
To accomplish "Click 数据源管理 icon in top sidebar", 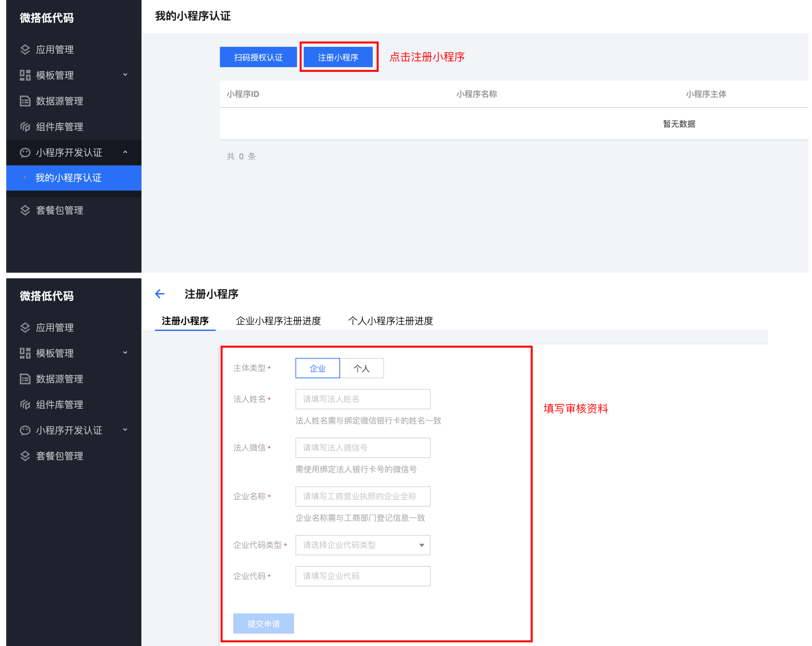I will pyautogui.click(x=25, y=101).
